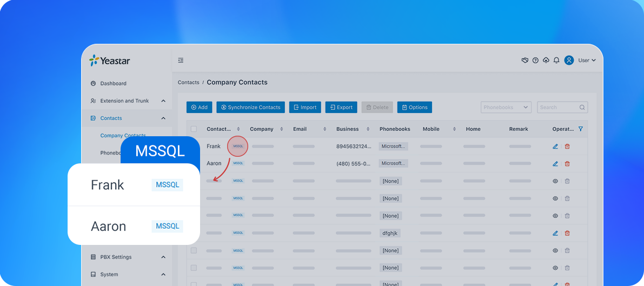This screenshot has width=644, height=286.
Task: Sort by the Business column arrows
Action: pos(368,129)
